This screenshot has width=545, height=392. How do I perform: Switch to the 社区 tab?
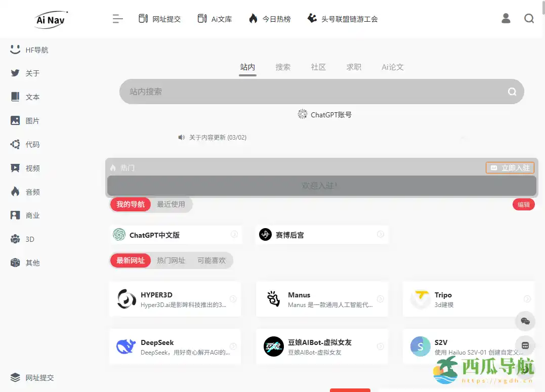point(318,66)
